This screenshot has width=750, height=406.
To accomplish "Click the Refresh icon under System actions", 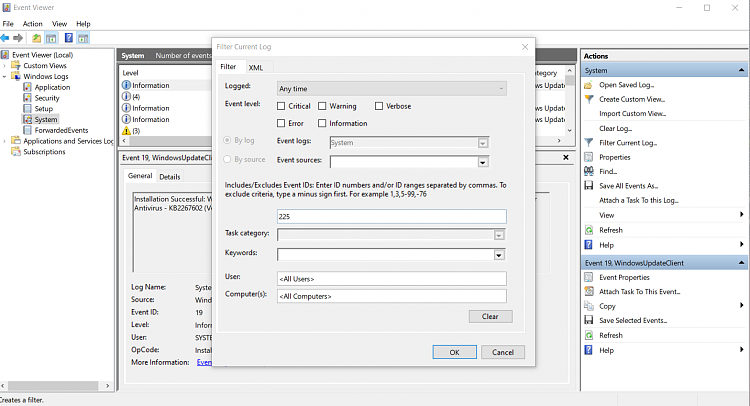I will pos(589,230).
